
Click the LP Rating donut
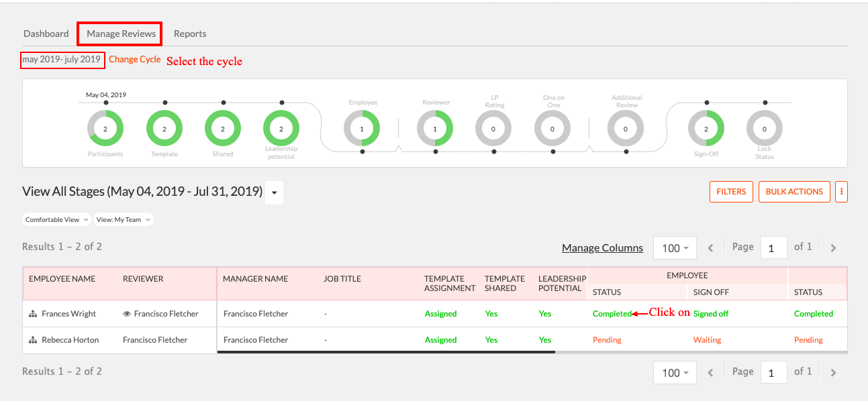click(493, 128)
